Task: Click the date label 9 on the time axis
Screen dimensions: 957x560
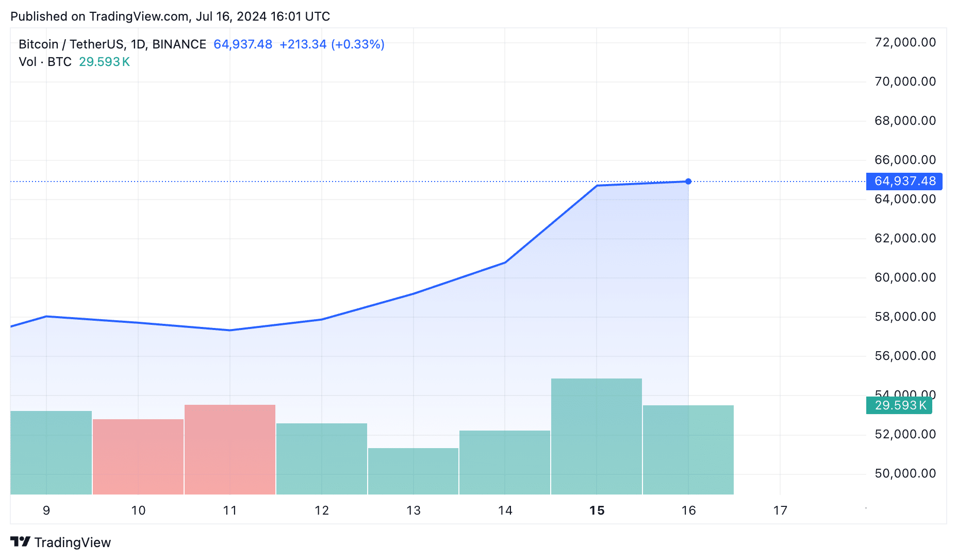Action: tap(46, 510)
